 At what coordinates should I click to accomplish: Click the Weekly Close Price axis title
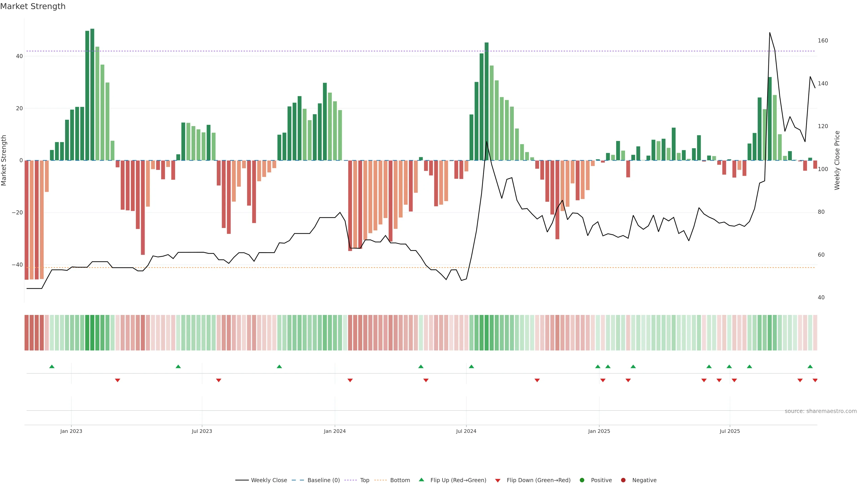[x=837, y=160]
